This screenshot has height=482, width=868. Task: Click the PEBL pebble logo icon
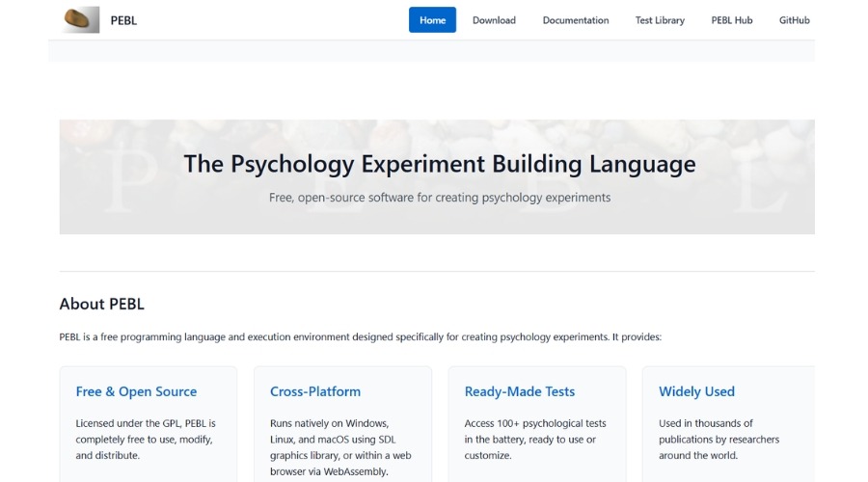(81, 20)
